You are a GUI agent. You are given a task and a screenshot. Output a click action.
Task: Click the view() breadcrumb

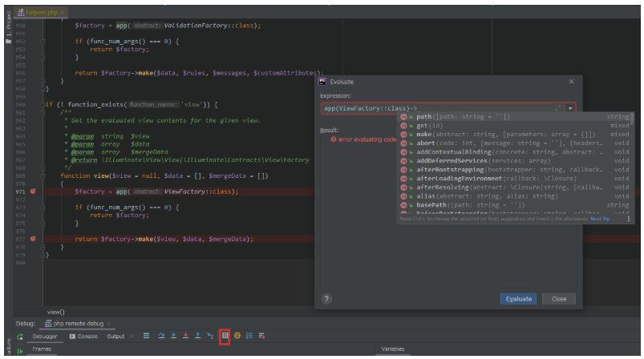pos(56,313)
